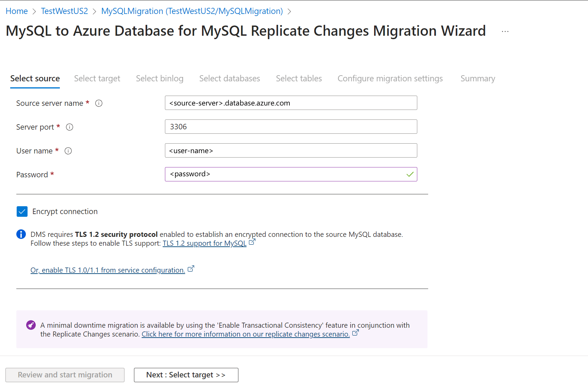The image size is (588, 390).
Task: Click external link icon after TLS 1.0/1.1 link
Action: click(x=191, y=269)
